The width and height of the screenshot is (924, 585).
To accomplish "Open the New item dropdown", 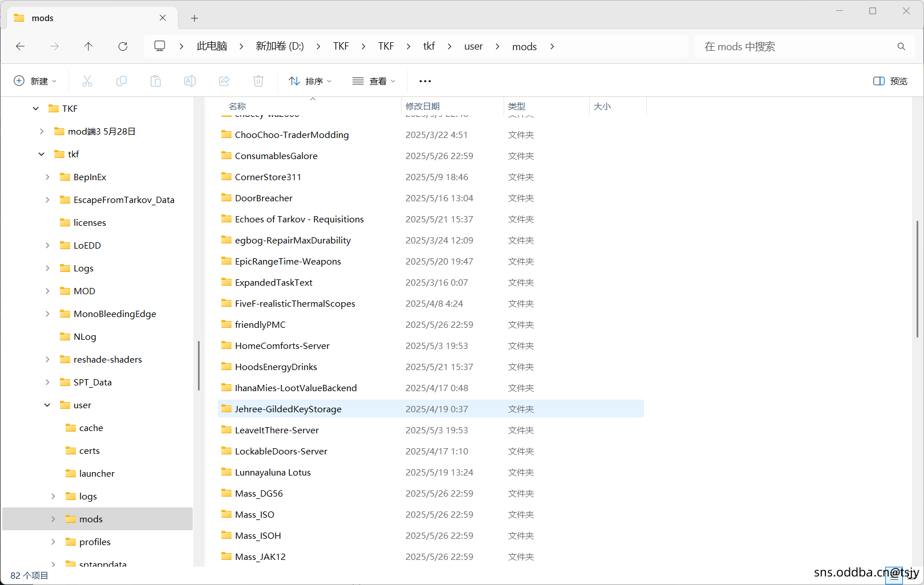I will [x=35, y=81].
